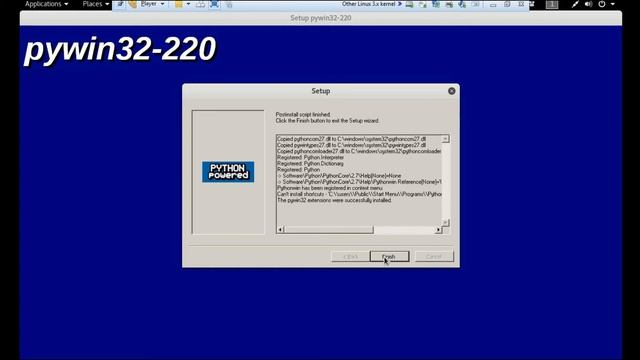This screenshot has height=360, width=640.
Task: Click the log box scroll-down arrow
Action: [445, 222]
